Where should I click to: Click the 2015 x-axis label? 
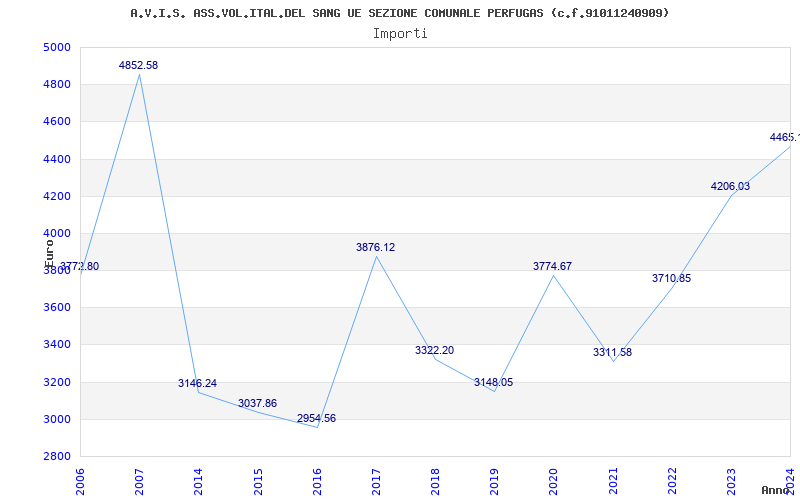(x=258, y=482)
